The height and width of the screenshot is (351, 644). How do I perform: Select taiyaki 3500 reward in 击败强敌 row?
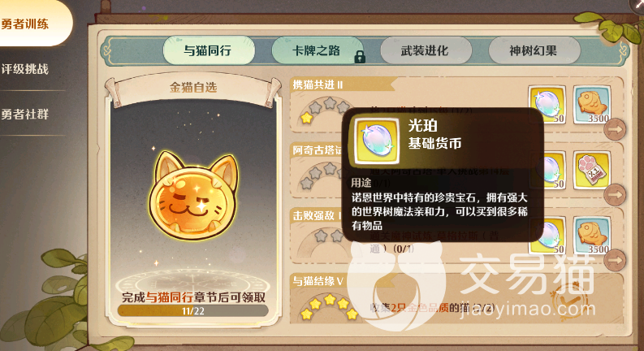pyautogui.click(x=592, y=236)
